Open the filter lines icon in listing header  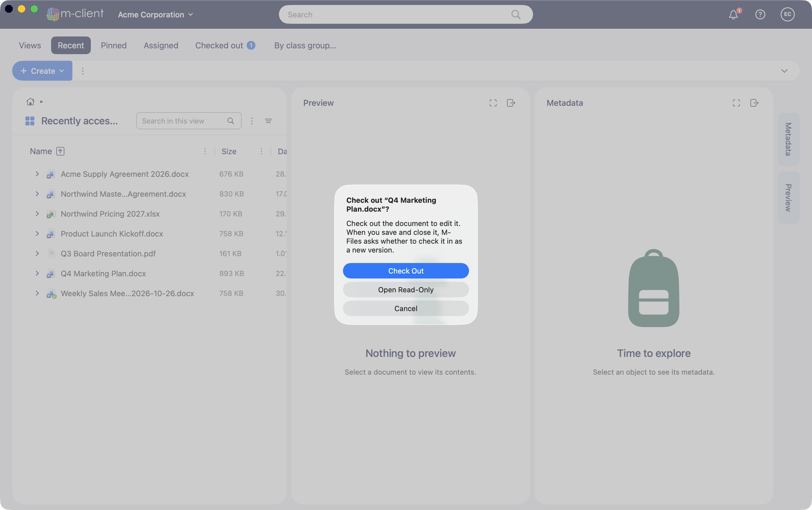point(268,121)
